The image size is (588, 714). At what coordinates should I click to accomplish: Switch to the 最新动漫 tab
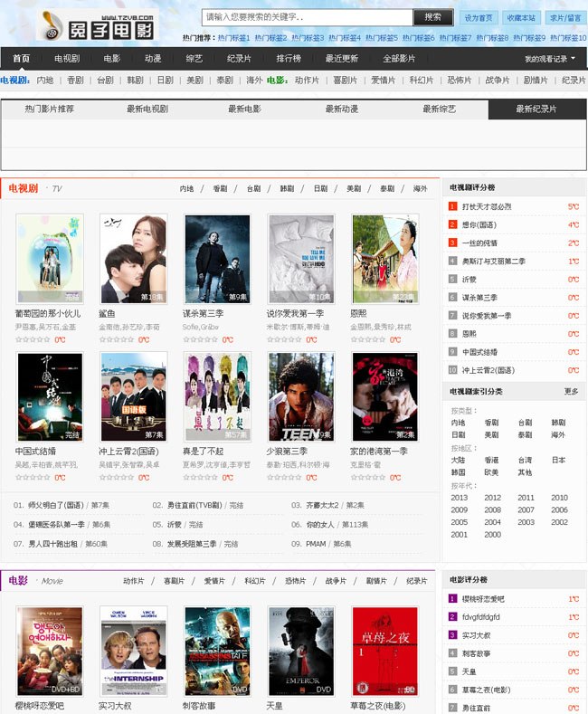pos(342,109)
